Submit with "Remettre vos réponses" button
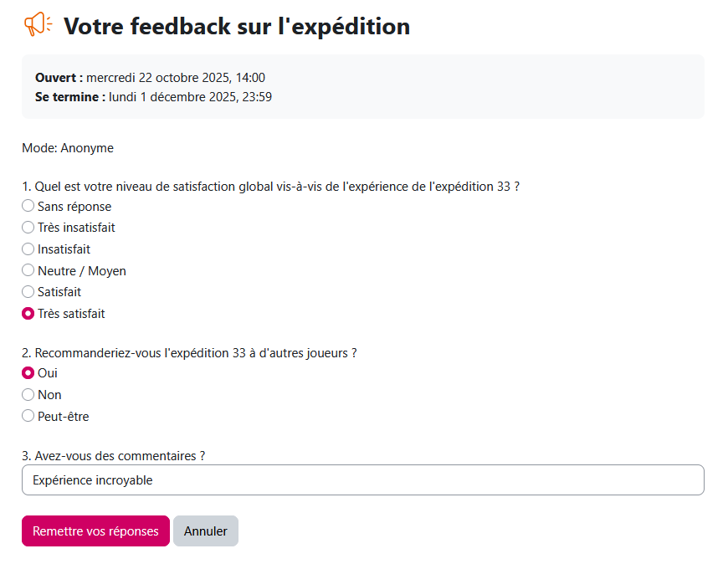 [95, 531]
